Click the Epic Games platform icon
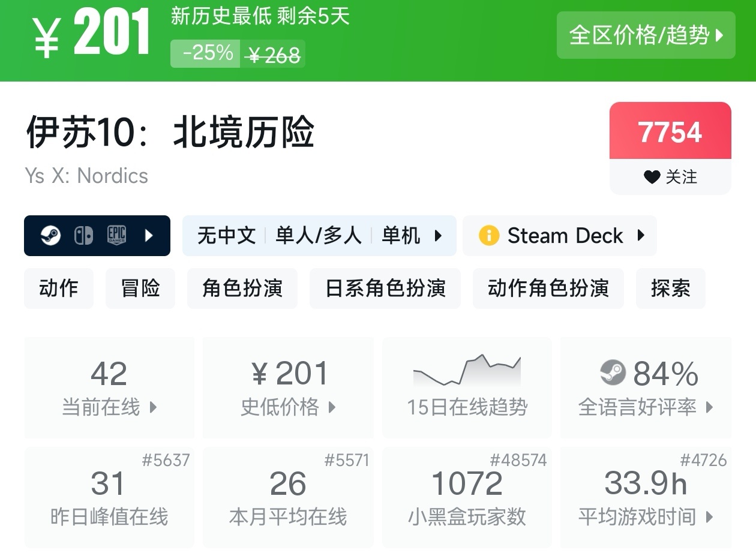This screenshot has width=756, height=556. pyautogui.click(x=116, y=236)
